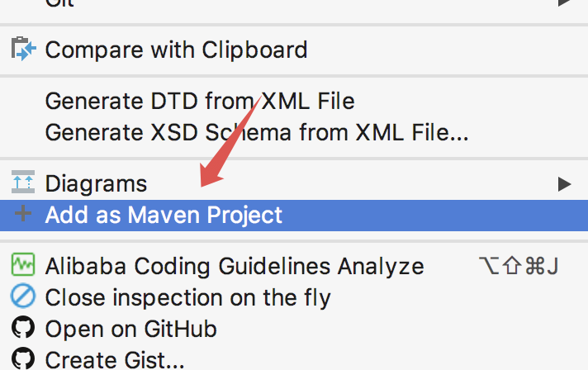Click the Diagrams icon

(x=23, y=183)
